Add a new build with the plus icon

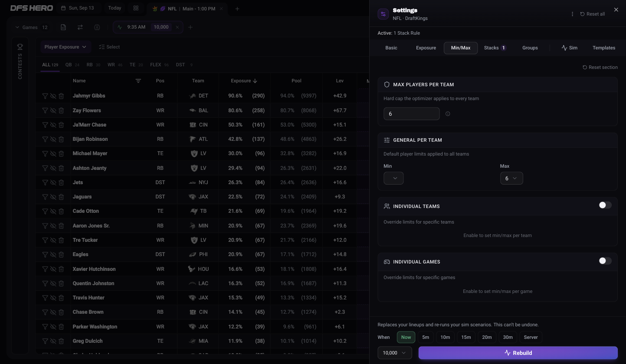point(190,27)
